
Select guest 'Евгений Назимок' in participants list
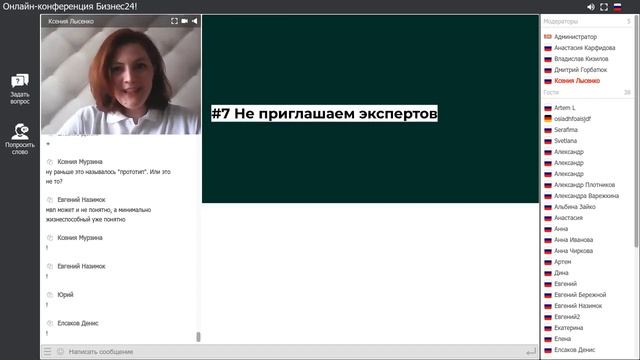coord(578,306)
